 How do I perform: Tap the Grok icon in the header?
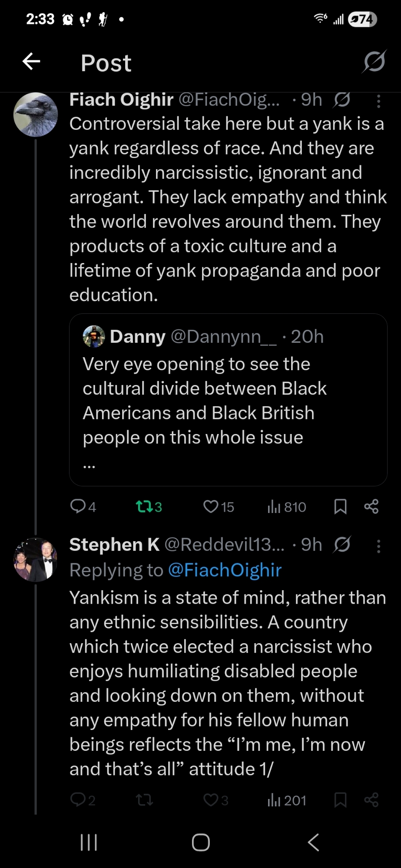[374, 62]
